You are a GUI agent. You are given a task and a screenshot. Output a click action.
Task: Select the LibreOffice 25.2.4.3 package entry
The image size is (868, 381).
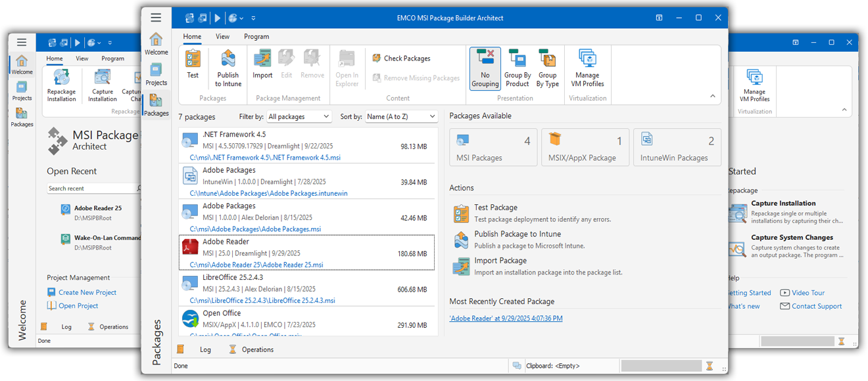point(306,290)
